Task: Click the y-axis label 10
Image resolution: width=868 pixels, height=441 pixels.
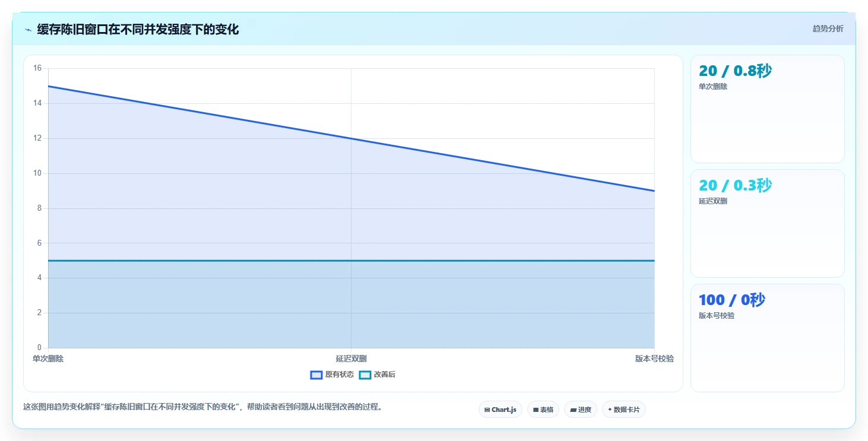Action: pos(37,173)
